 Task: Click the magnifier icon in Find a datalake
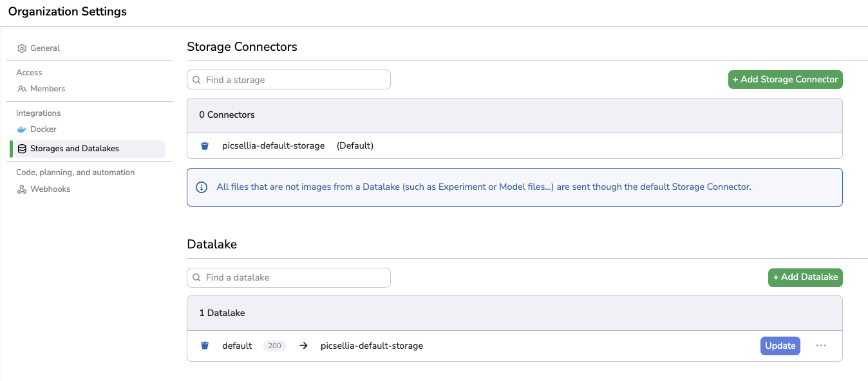(x=197, y=277)
